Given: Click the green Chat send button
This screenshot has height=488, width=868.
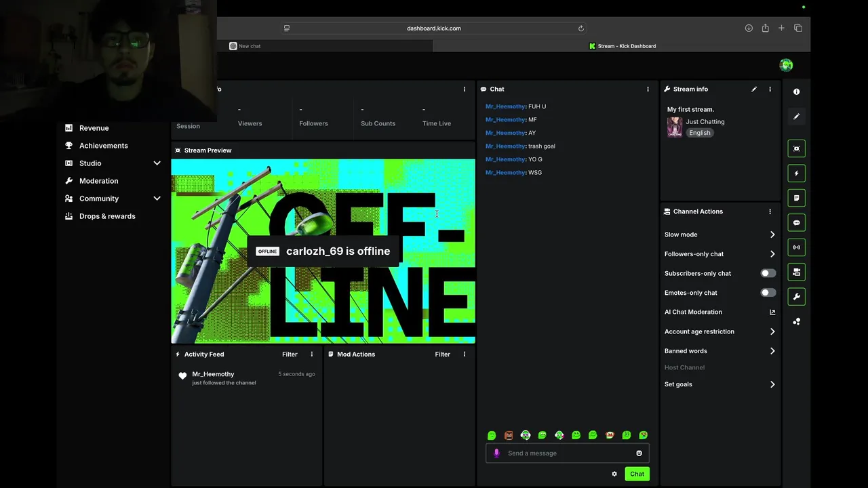Looking at the screenshot, I should [x=637, y=474].
